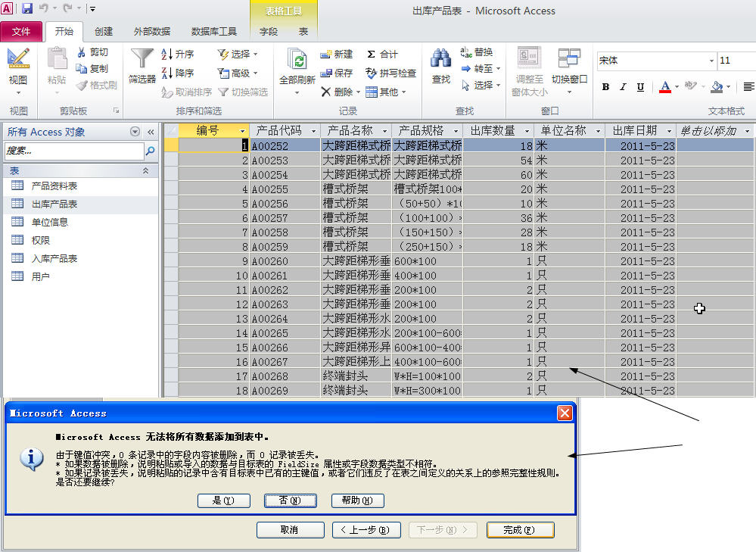Sort ascending with 升序
This screenshot has width=756, height=552.
(177, 54)
